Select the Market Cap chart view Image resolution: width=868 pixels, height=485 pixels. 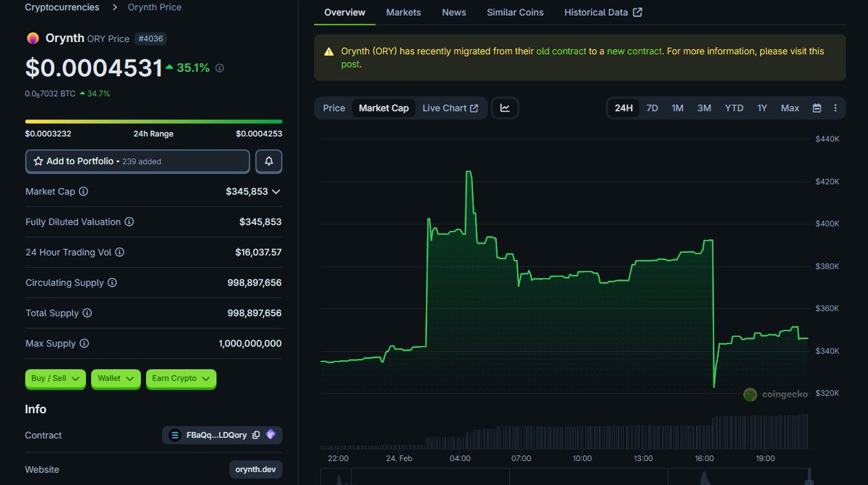[383, 108]
